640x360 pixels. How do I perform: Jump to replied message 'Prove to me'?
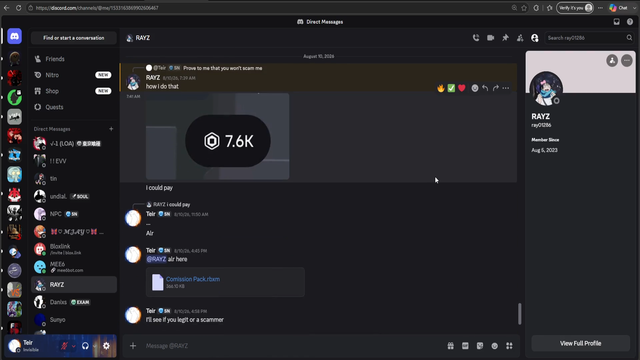click(x=222, y=68)
